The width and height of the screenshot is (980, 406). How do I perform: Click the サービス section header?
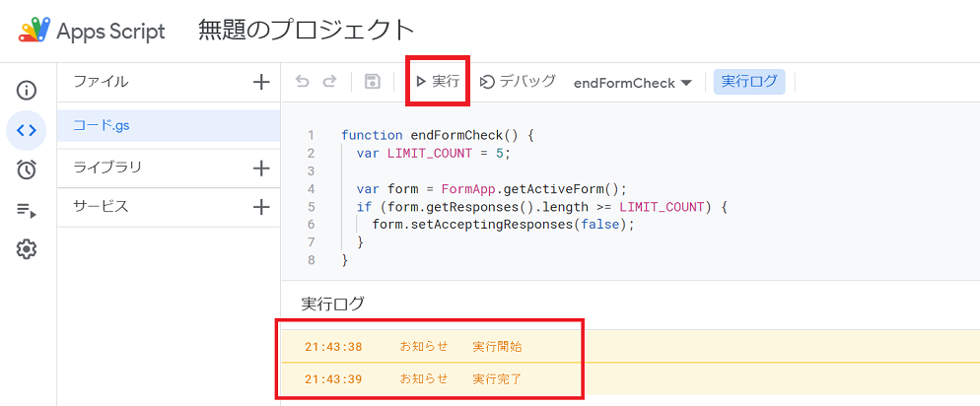102,206
